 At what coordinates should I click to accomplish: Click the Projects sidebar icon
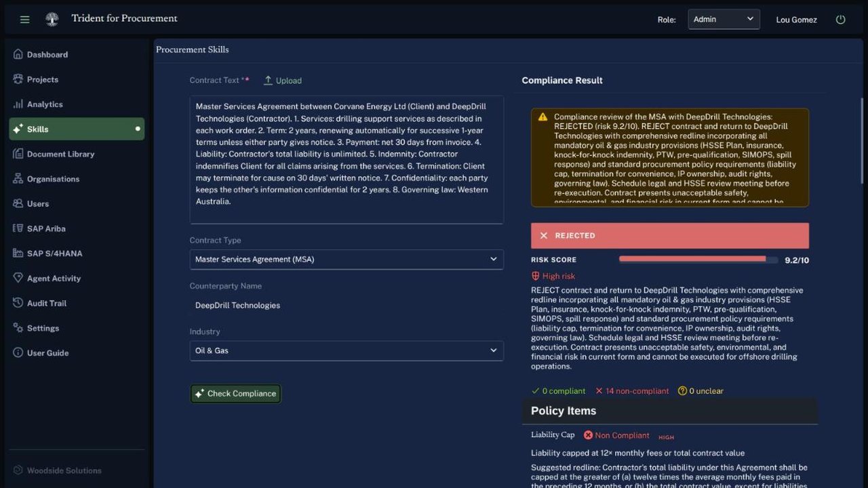click(18, 79)
